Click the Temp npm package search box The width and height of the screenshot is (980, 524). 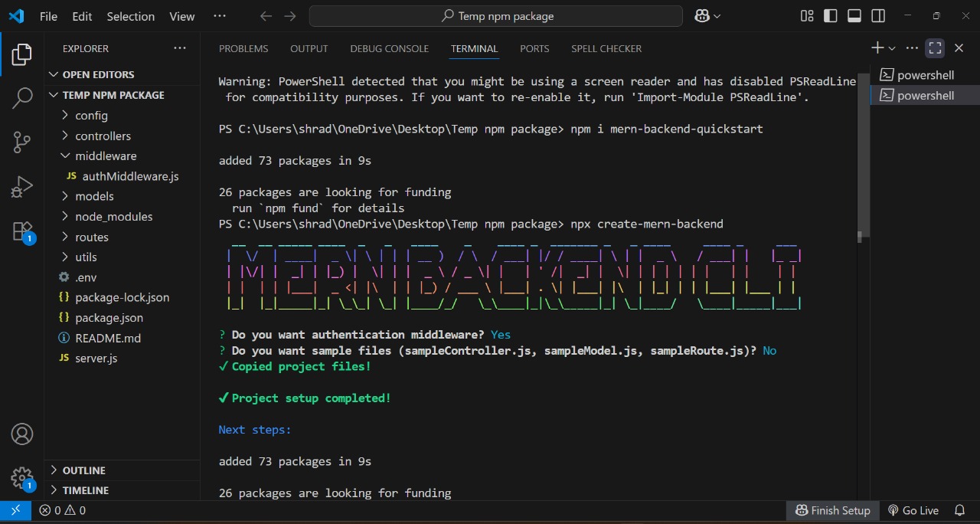(496, 16)
